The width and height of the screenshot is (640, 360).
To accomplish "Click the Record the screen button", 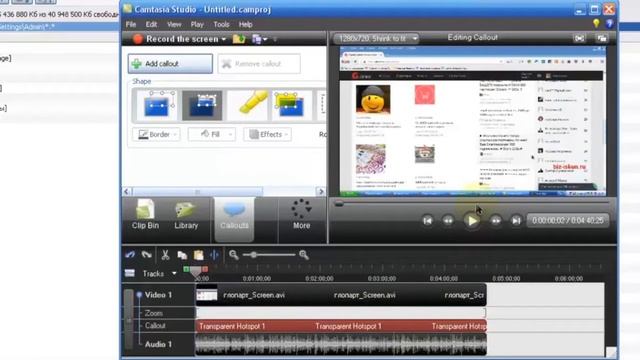I will (176, 39).
